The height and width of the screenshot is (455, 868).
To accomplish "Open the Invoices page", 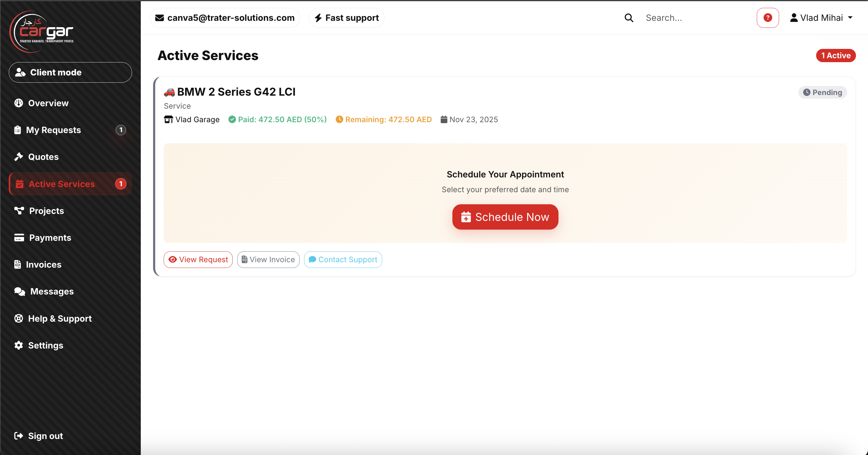I will tap(43, 264).
